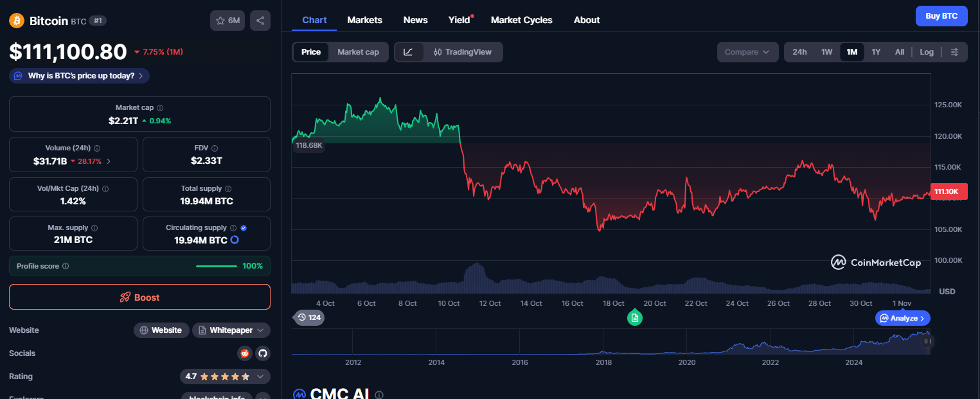980x399 pixels.
Task: Select the line chart type icon
Action: pos(409,52)
